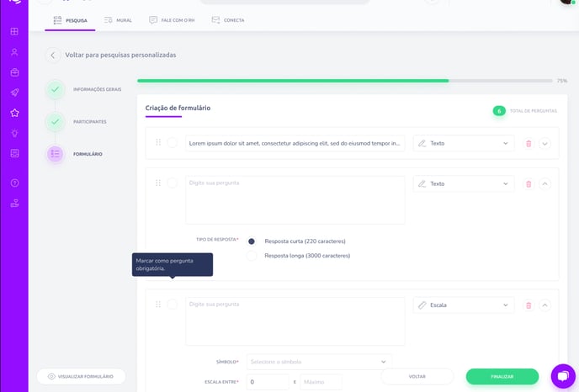The width and height of the screenshot is (579, 392).
Task: Expand the first question's collapse chevron
Action: pos(544,144)
